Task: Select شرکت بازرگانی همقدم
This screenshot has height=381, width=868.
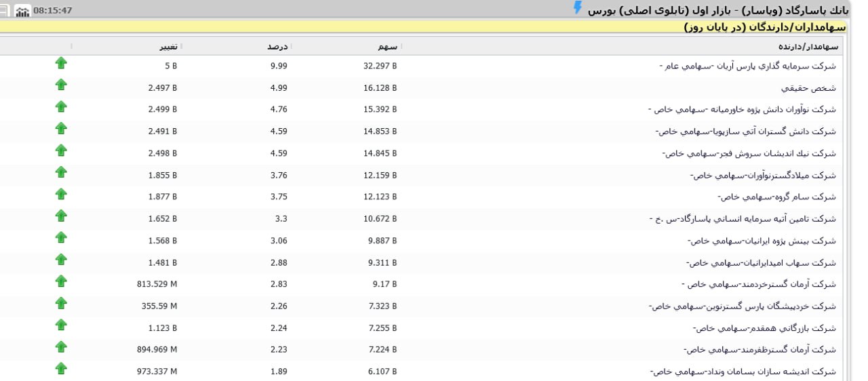Action: [x=765, y=328]
